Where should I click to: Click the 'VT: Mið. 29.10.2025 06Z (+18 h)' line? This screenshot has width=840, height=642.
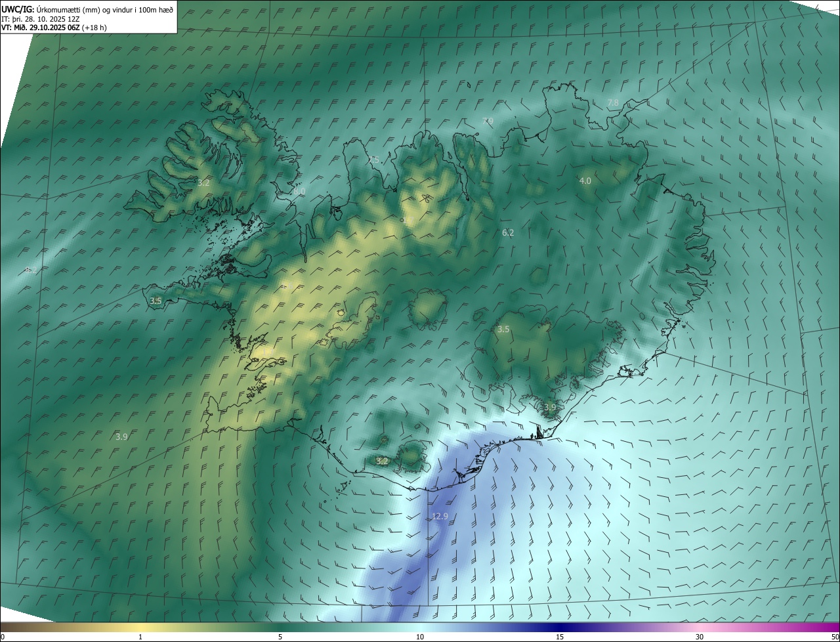(x=54, y=28)
